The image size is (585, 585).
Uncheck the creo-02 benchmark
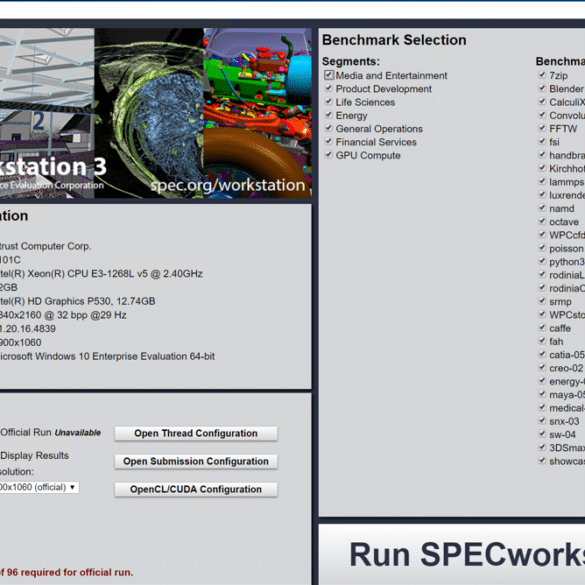[x=542, y=368]
